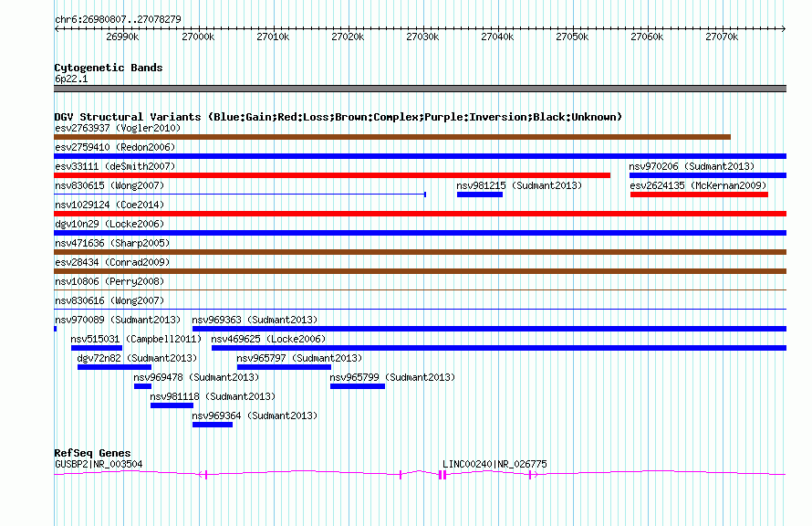Screen dimensions: 812x526
Task: Open the GUSBP2|NR_003504 gene label
Action: (x=99, y=464)
